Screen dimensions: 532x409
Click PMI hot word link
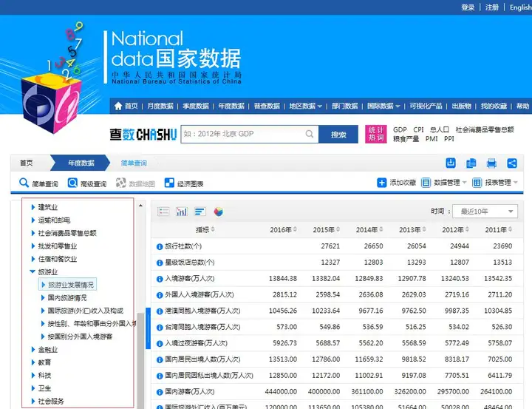tap(432, 138)
